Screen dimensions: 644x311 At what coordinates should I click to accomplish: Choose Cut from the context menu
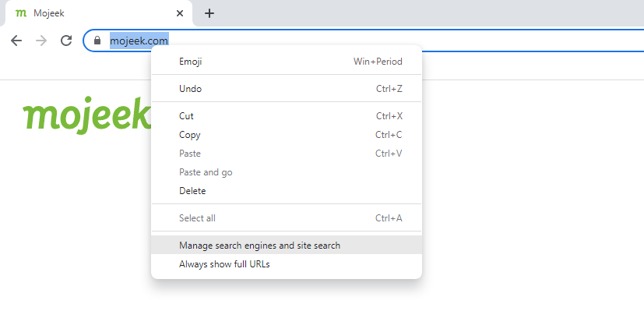[x=287, y=116]
